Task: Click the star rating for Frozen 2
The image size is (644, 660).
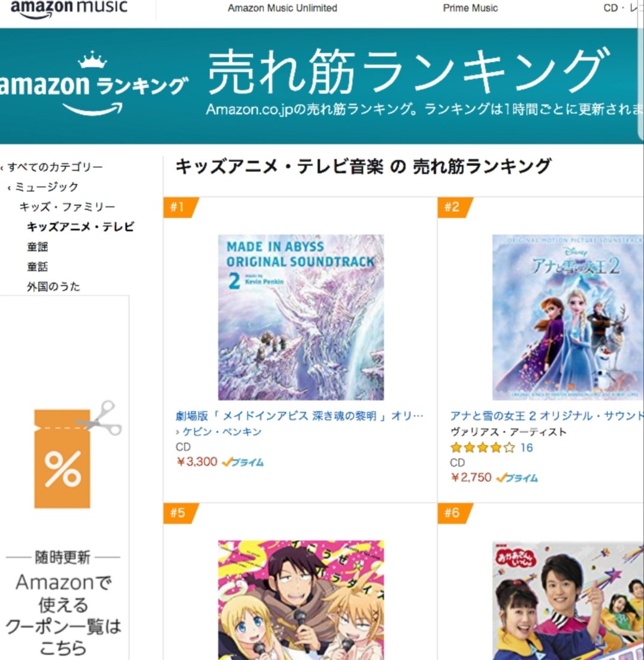Action: point(482,447)
